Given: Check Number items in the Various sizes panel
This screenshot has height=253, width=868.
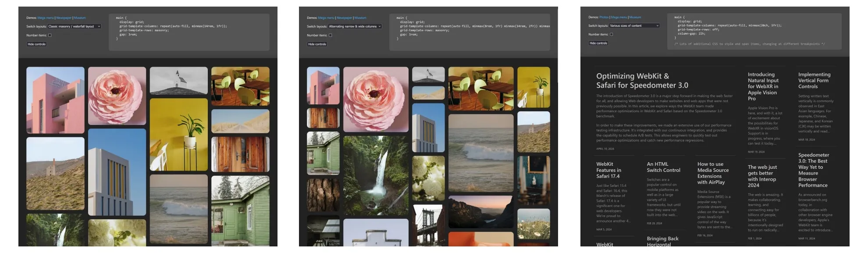Looking at the screenshot, I should pyautogui.click(x=612, y=35).
